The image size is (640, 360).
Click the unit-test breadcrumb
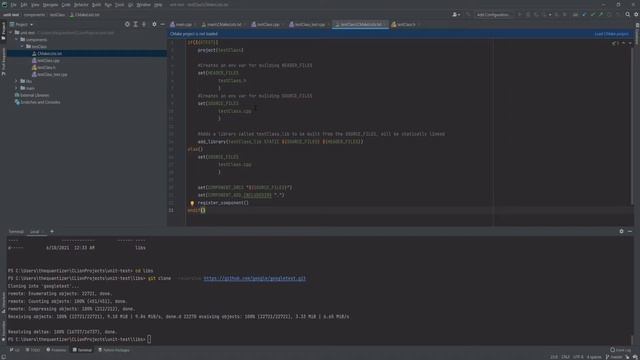click(x=11, y=15)
